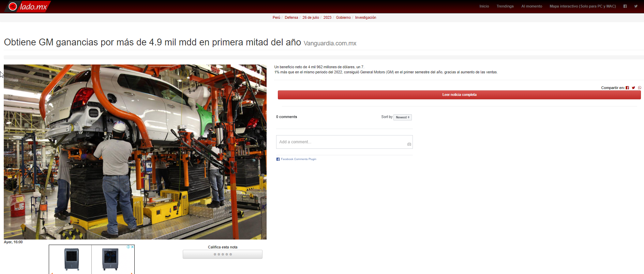The height and width of the screenshot is (274, 644).
Task: Open the Al momento section
Action: [x=531, y=6]
